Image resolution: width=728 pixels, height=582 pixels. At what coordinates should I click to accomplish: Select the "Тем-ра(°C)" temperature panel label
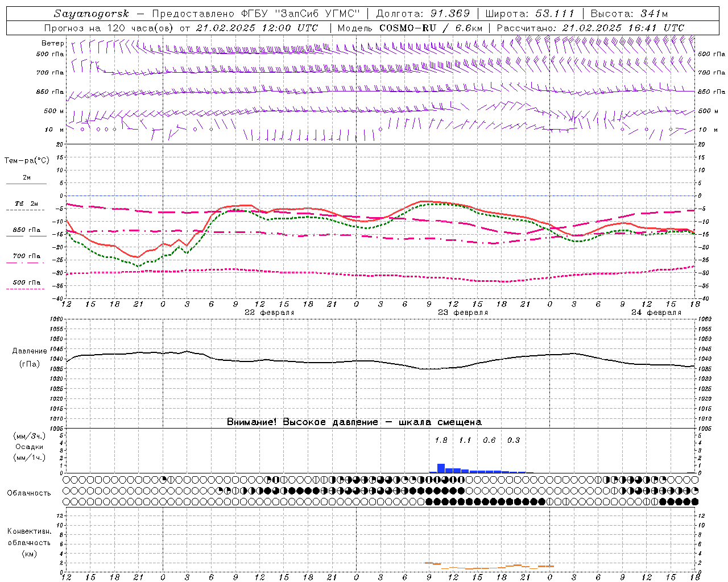27,161
